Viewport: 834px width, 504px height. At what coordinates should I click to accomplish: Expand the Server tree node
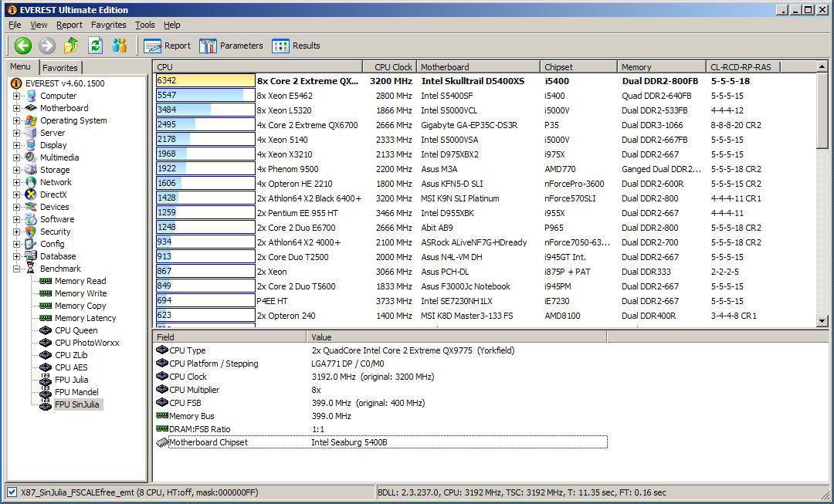(x=16, y=133)
